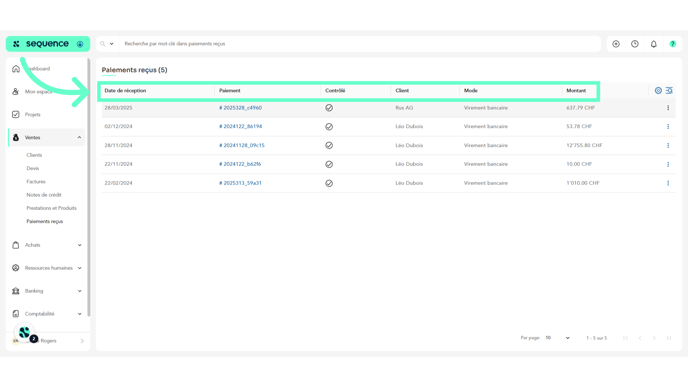Sort by Montant column header
Viewport: 688px width, 387px height.
tap(576, 91)
